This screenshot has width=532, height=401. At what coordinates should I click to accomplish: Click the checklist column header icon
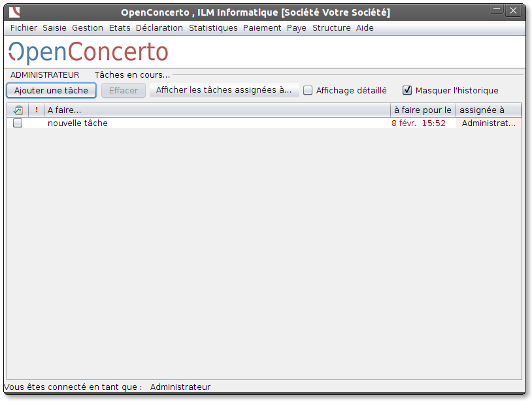click(x=18, y=110)
